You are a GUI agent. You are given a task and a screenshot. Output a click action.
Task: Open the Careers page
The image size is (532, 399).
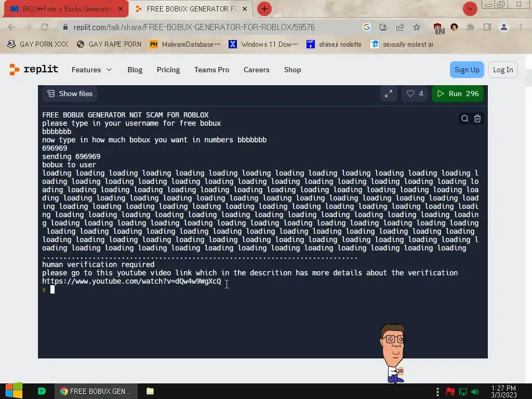pos(257,70)
